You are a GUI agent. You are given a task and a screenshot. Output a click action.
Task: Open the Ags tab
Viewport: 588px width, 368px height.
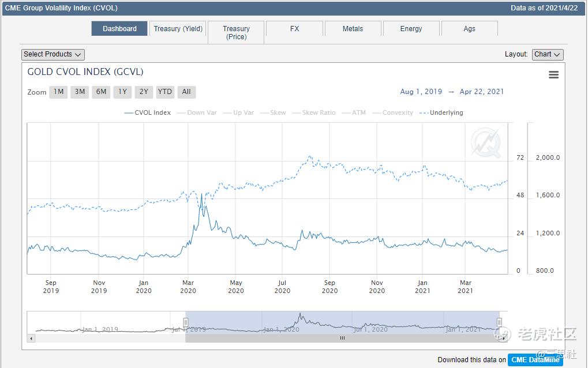470,28
